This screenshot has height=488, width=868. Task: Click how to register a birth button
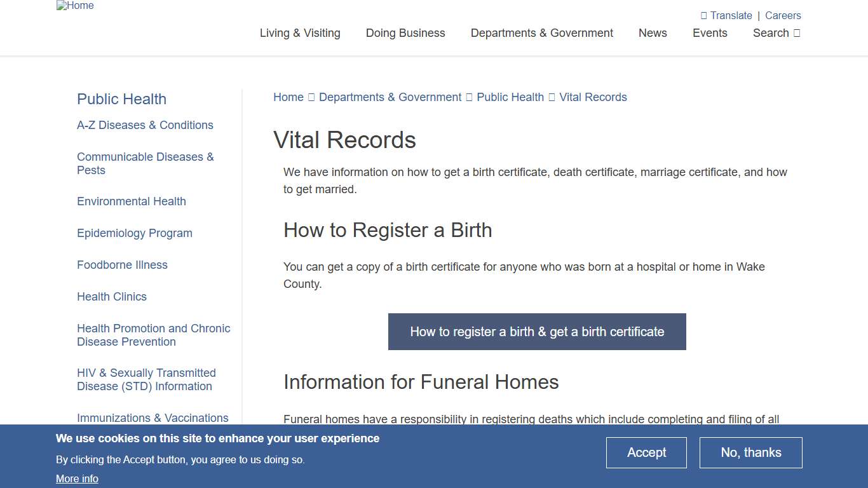tap(537, 331)
